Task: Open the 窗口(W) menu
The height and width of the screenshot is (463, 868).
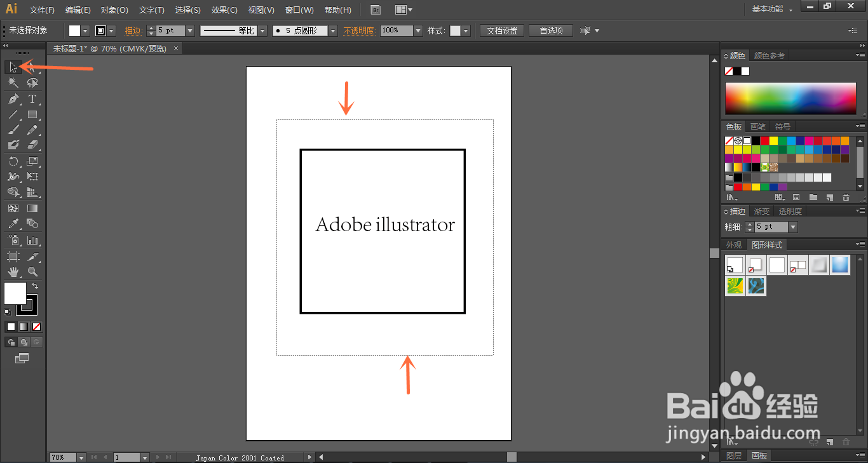Action: [x=299, y=10]
